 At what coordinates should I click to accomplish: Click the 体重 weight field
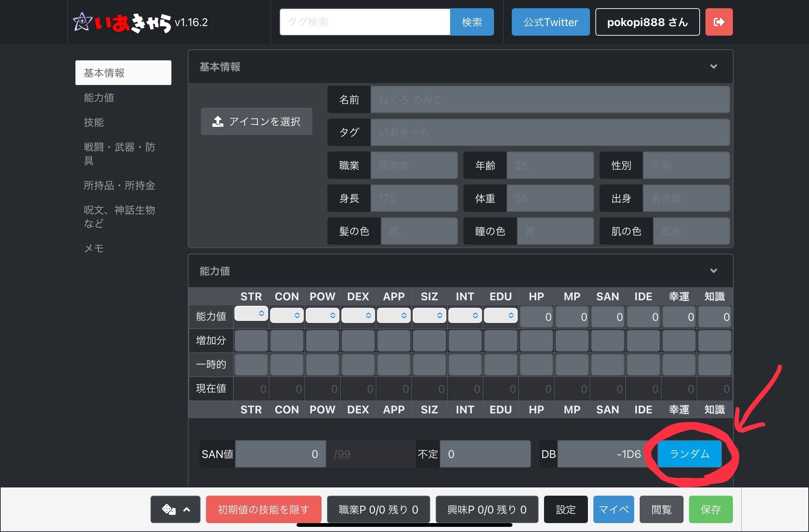pos(550,198)
